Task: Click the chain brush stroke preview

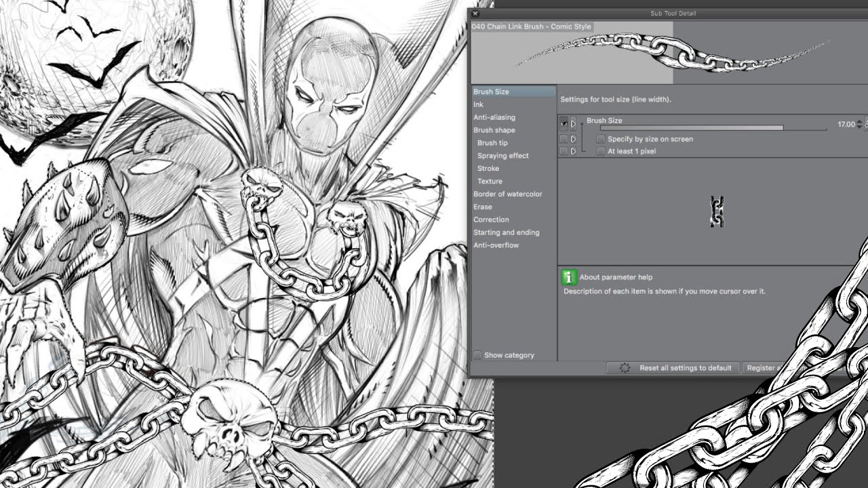Action: 671,53
